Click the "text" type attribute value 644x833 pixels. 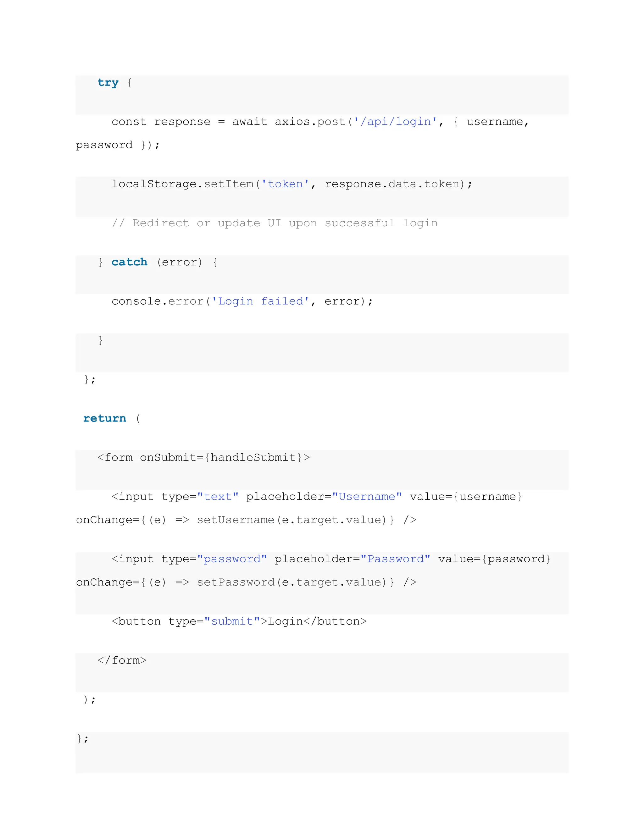[x=218, y=497]
